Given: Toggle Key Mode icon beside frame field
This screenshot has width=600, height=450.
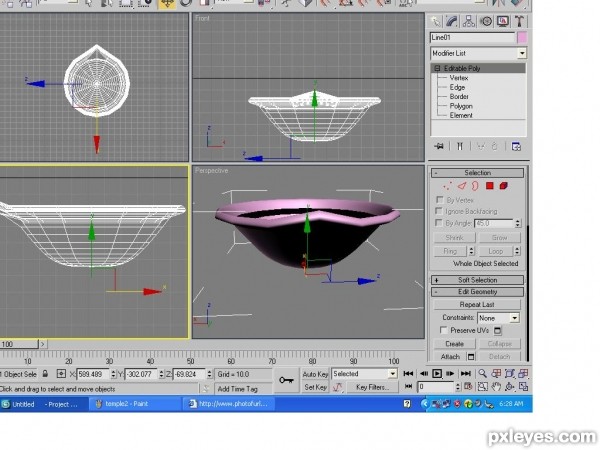Looking at the screenshot, I should tap(408, 387).
